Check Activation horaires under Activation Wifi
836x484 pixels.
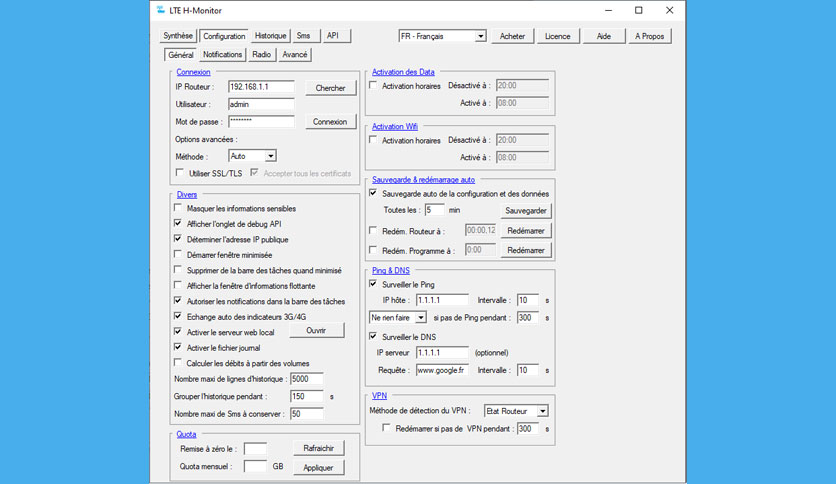[x=373, y=140]
